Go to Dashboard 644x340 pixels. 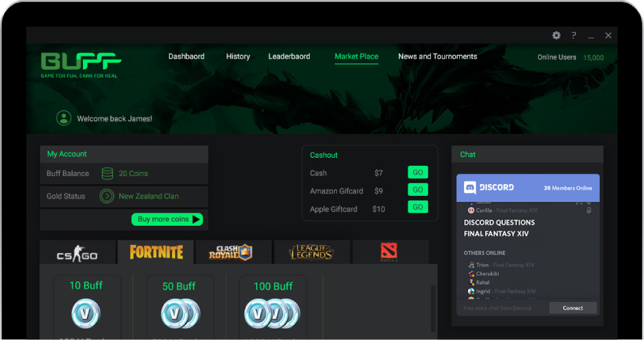186,56
